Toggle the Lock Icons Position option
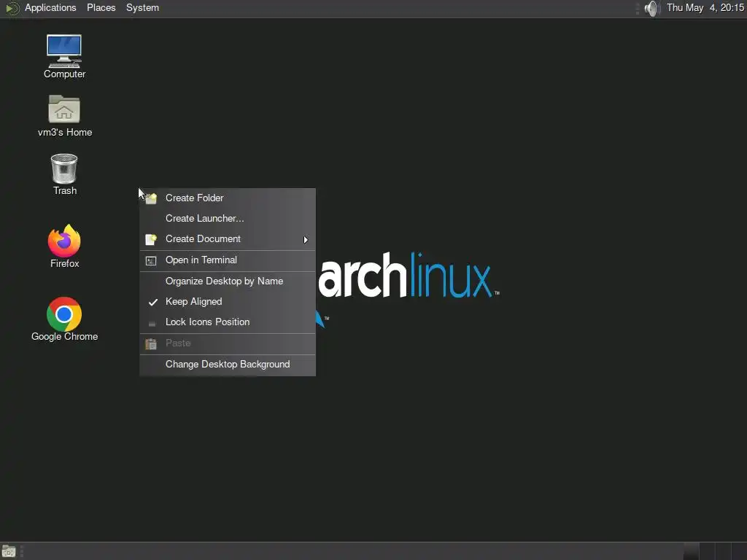 (228, 322)
